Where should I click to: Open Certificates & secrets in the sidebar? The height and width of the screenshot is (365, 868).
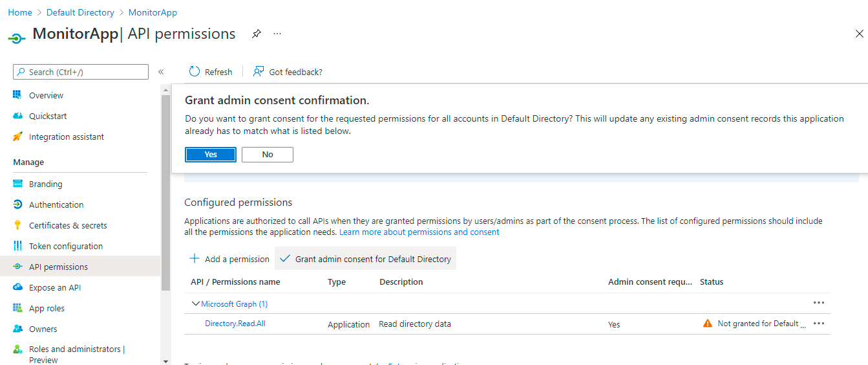[x=68, y=225]
